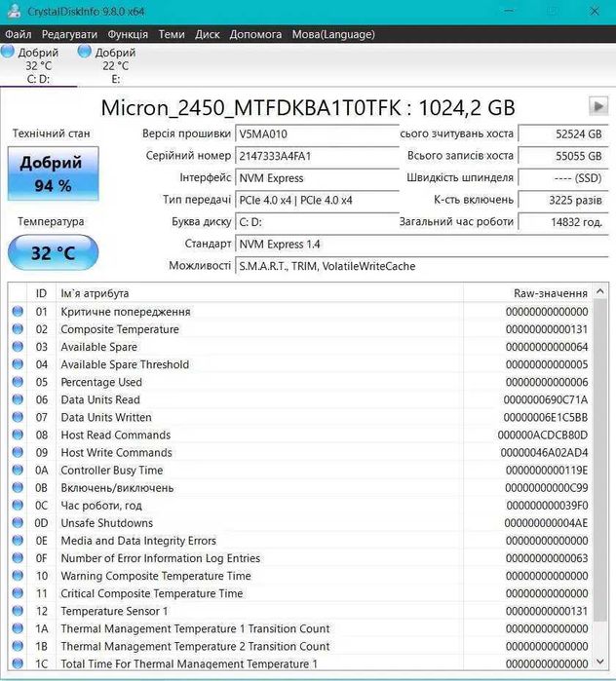Click the ID column header
This screenshot has height=681, width=616.
click(41, 293)
